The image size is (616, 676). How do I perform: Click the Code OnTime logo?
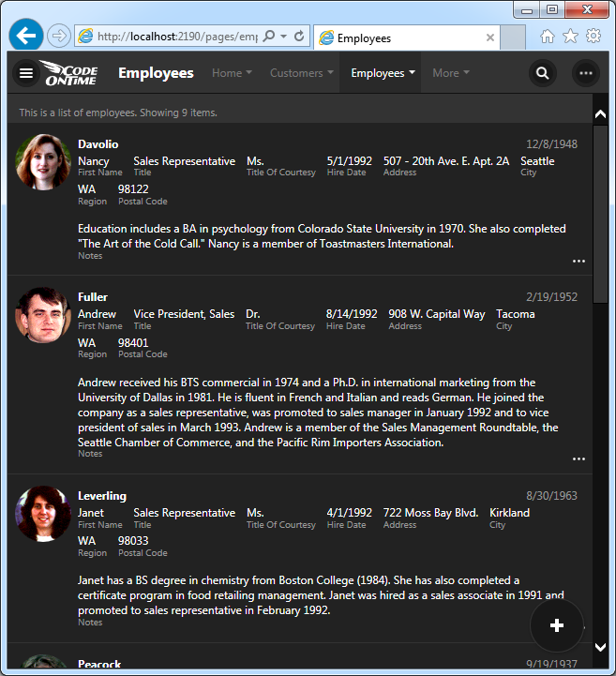69,73
